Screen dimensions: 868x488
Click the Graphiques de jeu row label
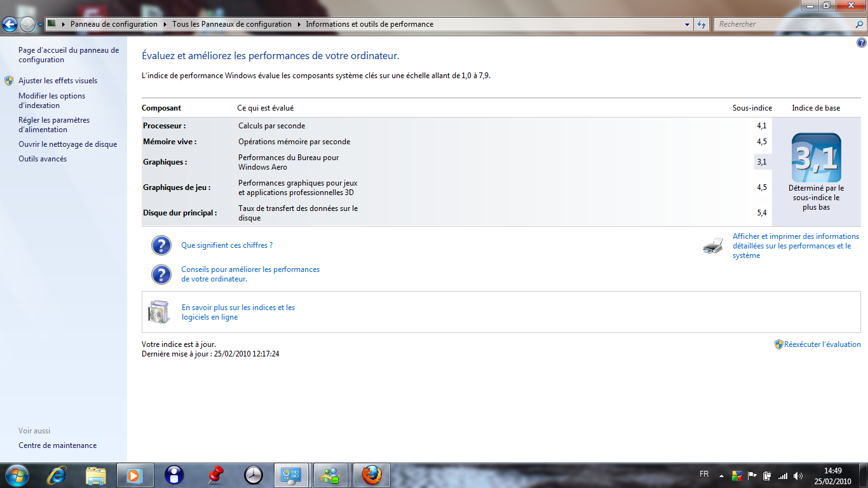[x=177, y=187]
